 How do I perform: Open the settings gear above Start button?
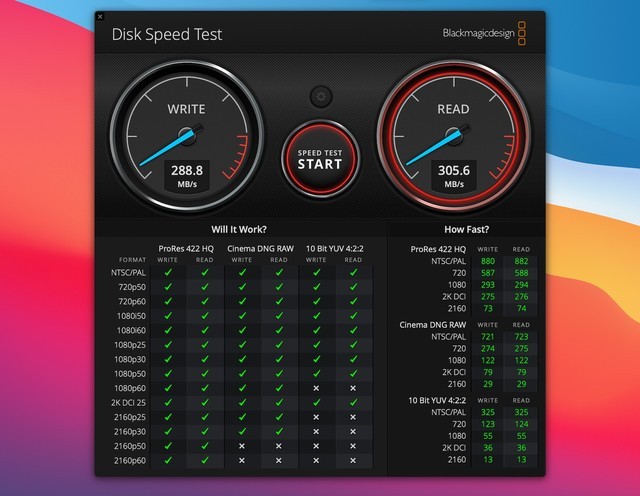click(x=321, y=97)
